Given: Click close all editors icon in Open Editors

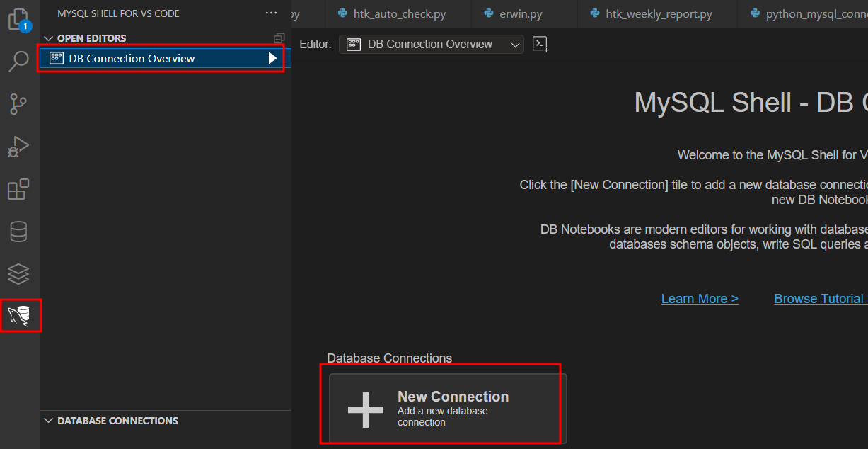Looking at the screenshot, I should 279,38.
